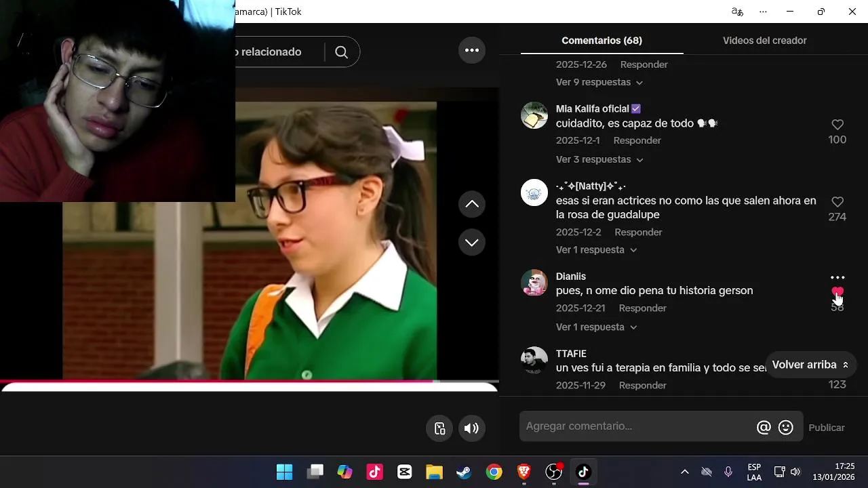The image size is (868, 488).
Task: Open Natty profile avatar
Action: (534, 192)
